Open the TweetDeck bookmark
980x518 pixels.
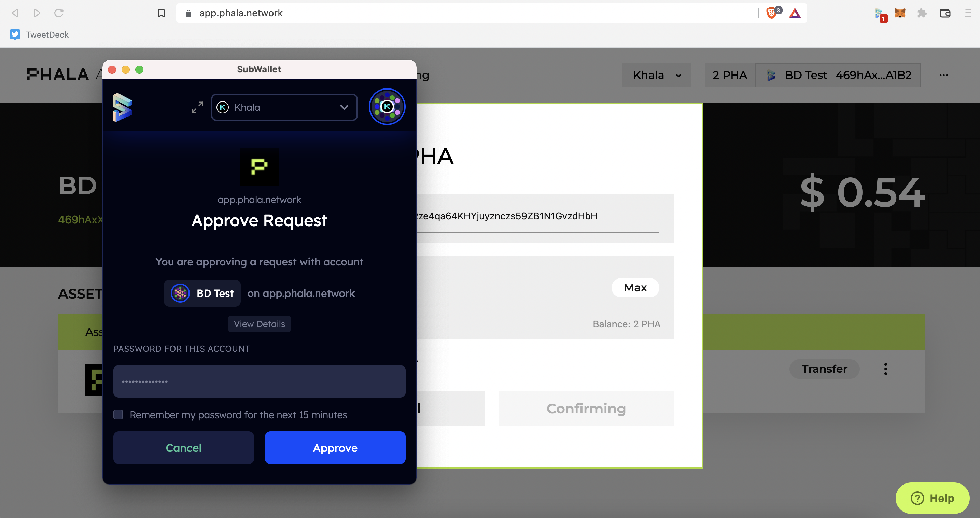tap(39, 35)
